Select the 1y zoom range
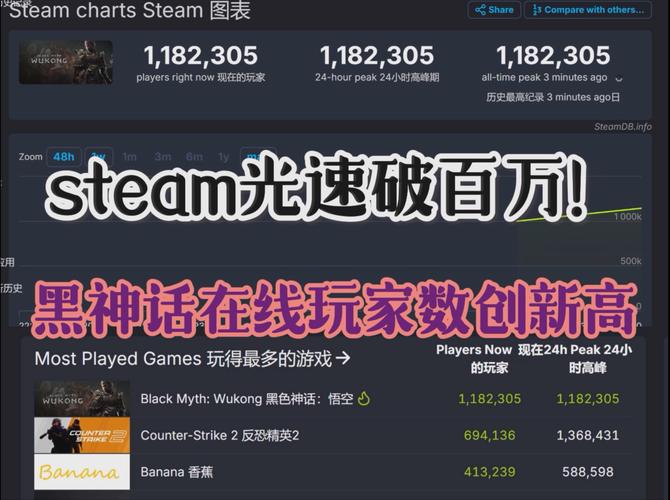This screenshot has height=500, width=670. point(223,157)
